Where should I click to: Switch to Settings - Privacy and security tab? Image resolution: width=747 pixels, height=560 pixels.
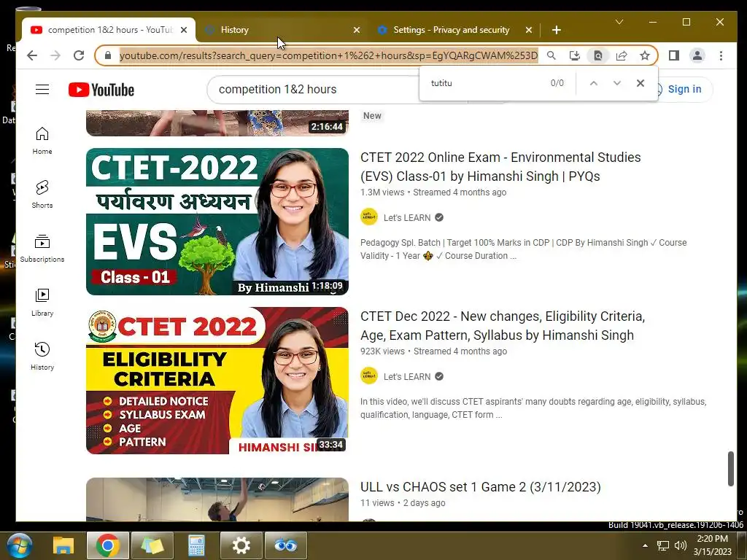tap(451, 30)
